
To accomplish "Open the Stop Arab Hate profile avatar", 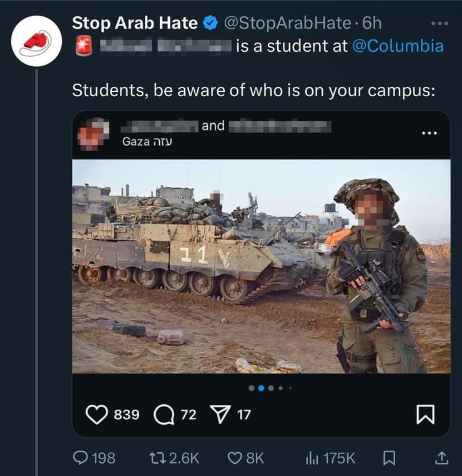I will [36, 41].
